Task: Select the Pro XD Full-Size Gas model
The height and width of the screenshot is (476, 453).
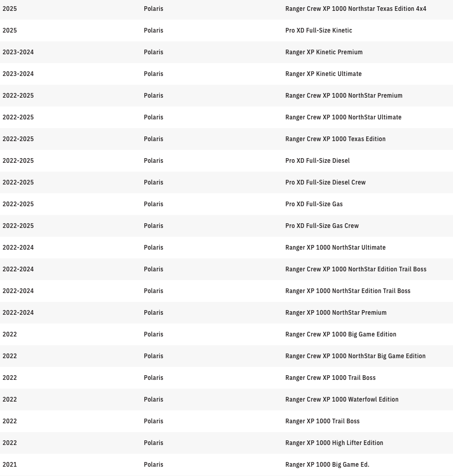Action: [314, 204]
